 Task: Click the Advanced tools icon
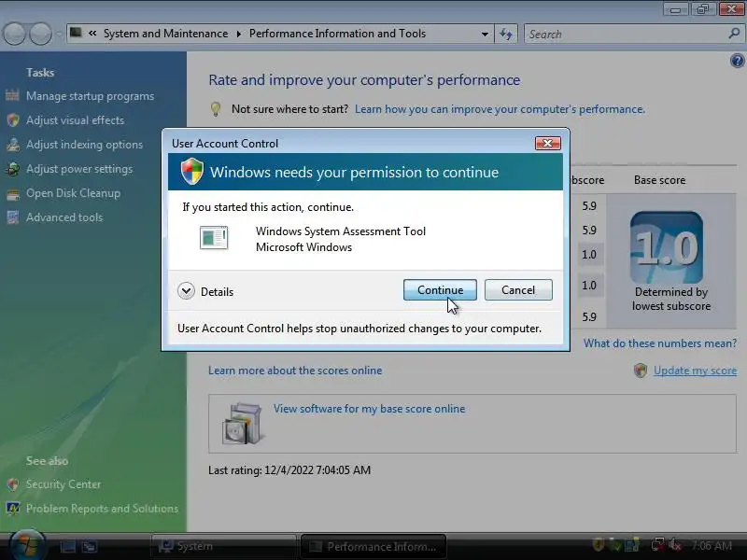click(x=13, y=217)
